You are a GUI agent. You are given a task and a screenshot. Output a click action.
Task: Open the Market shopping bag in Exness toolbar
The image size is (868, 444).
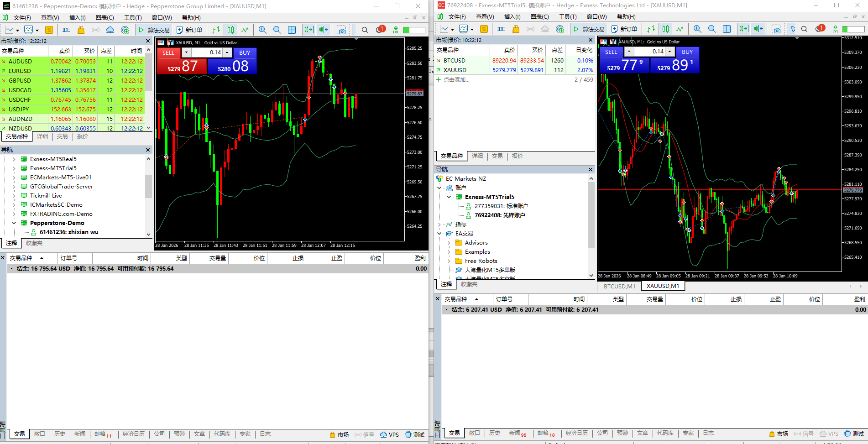coord(516,29)
